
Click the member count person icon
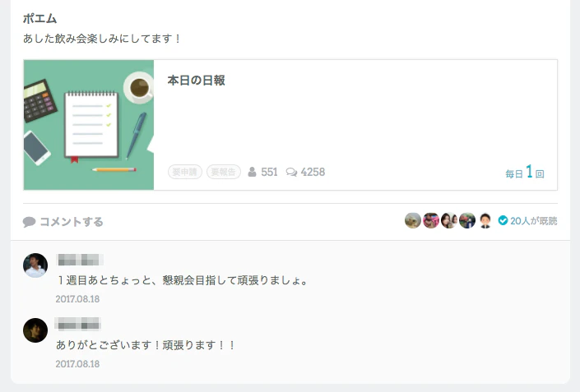pyautogui.click(x=252, y=172)
